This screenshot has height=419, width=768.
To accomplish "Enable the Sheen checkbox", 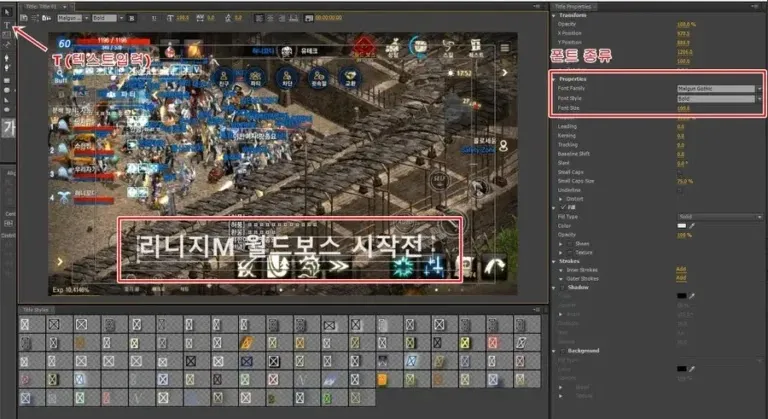I will [570, 244].
